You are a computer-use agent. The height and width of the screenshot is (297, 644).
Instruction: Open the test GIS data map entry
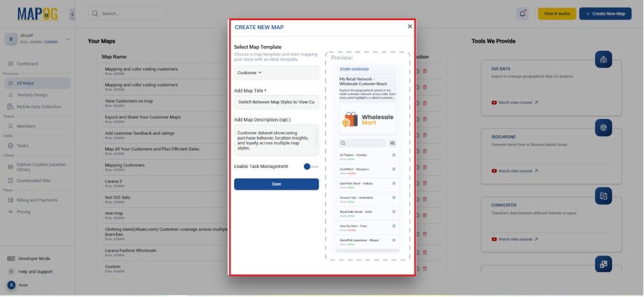pyautogui.click(x=118, y=197)
